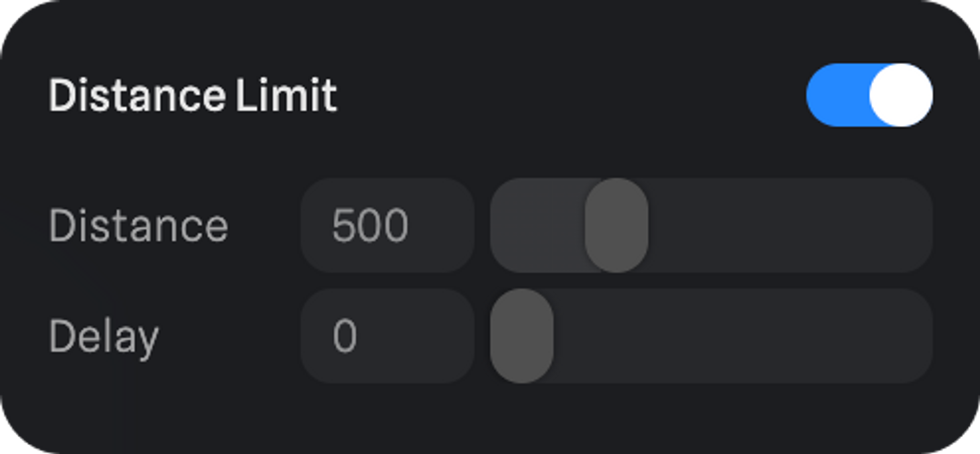Viewport: 980px width, 454px height.
Task: Click the middle of the Delay slider track
Action: (710, 336)
